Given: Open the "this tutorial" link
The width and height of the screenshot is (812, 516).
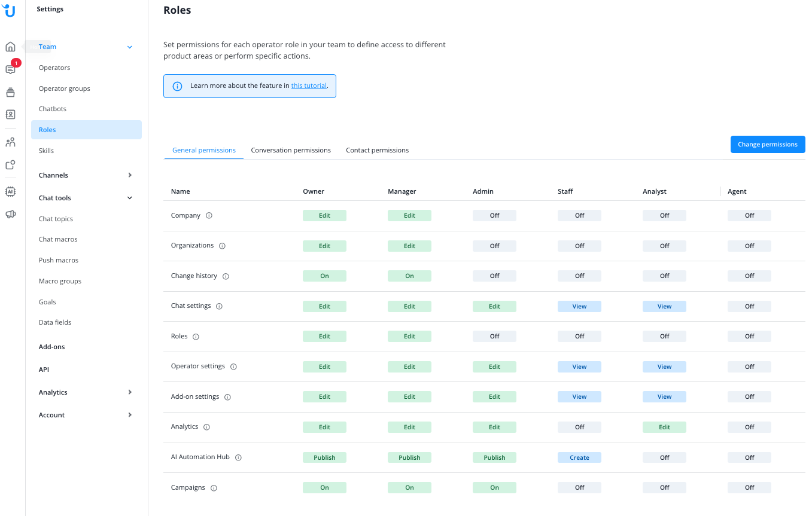Looking at the screenshot, I should tap(309, 86).
